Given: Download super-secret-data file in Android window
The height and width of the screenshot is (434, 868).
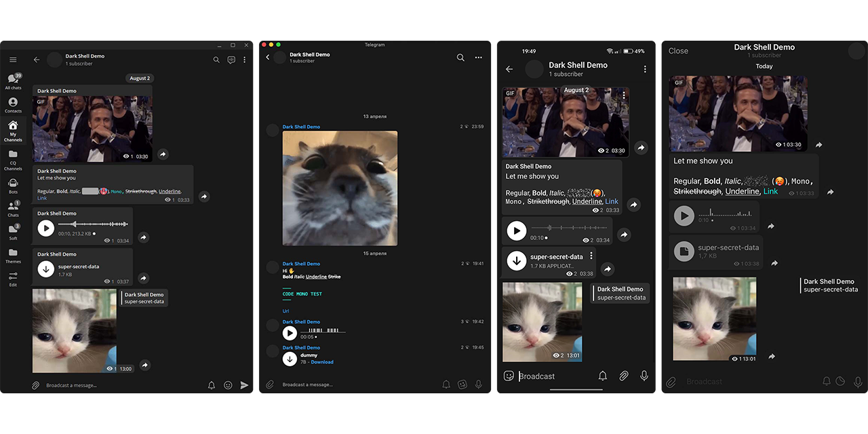Looking at the screenshot, I should (x=517, y=260).
